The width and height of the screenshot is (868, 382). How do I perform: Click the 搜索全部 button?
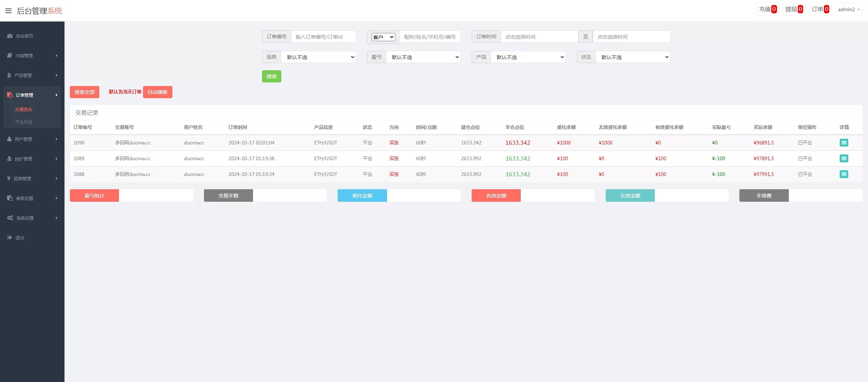click(84, 92)
